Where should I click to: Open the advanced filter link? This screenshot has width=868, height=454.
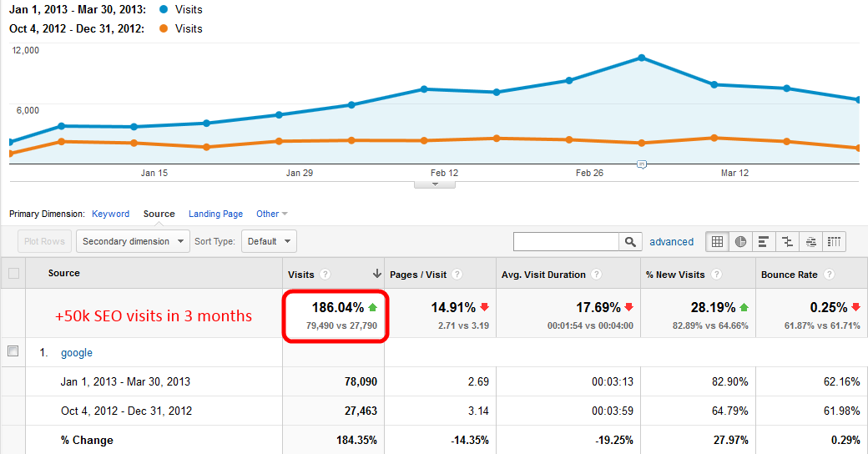click(x=671, y=242)
